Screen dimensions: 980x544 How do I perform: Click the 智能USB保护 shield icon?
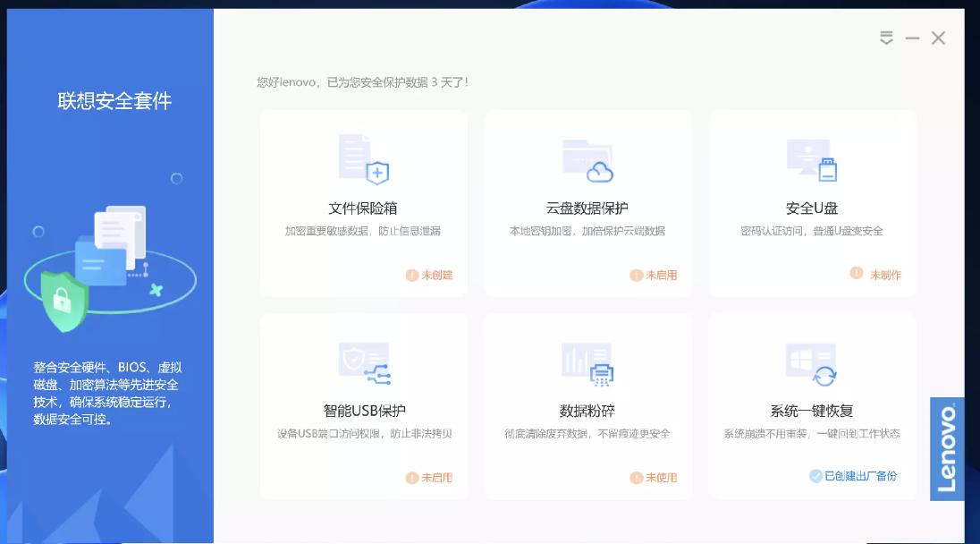tap(363, 362)
